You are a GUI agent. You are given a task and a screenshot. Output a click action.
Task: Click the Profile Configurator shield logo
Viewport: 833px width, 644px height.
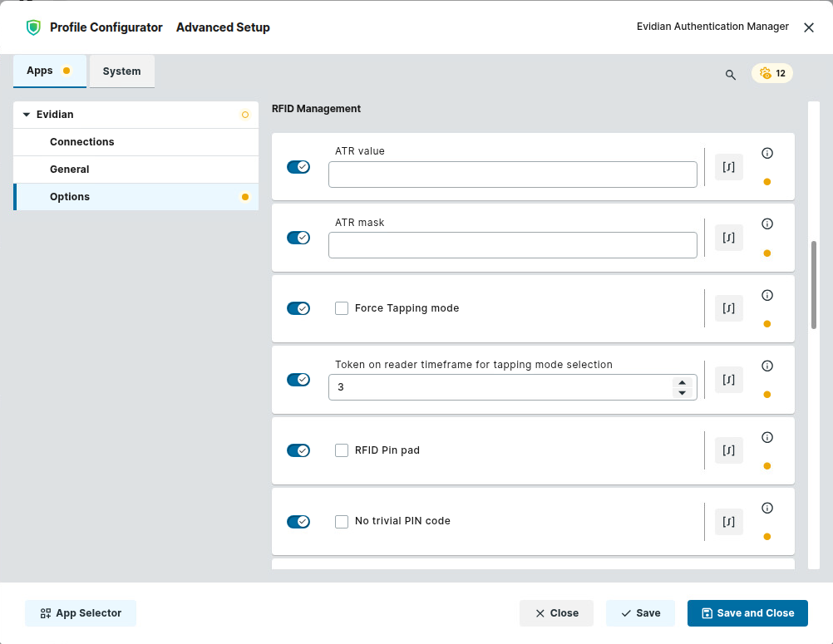coord(33,27)
